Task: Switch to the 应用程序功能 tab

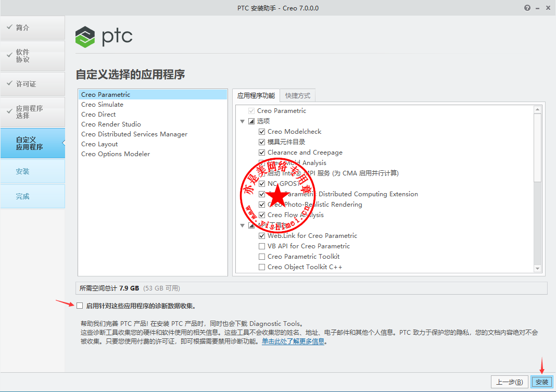Action: pos(256,95)
